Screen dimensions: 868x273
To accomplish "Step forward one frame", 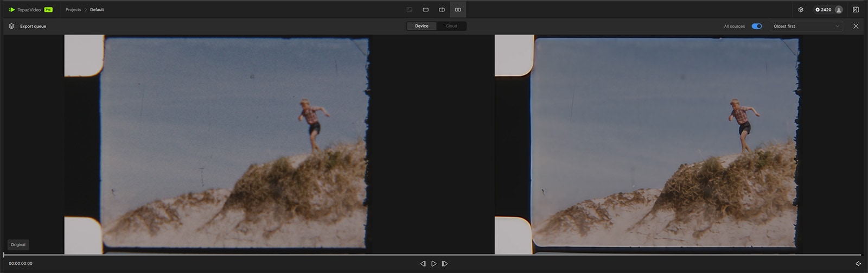I will [445, 264].
